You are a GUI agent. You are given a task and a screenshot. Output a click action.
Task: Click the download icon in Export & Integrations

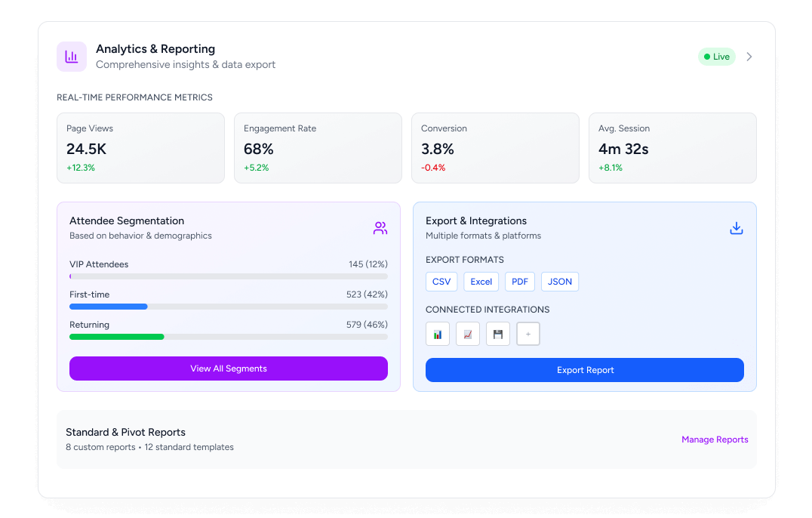737,228
